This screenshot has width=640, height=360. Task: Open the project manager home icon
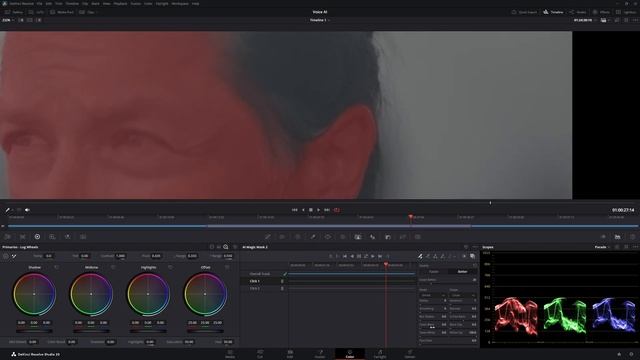[x=619, y=354]
